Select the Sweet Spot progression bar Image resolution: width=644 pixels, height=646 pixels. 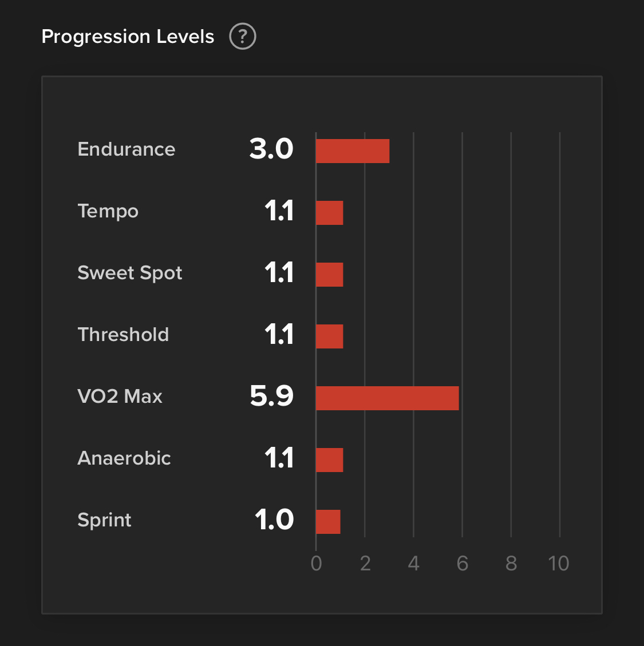click(329, 275)
